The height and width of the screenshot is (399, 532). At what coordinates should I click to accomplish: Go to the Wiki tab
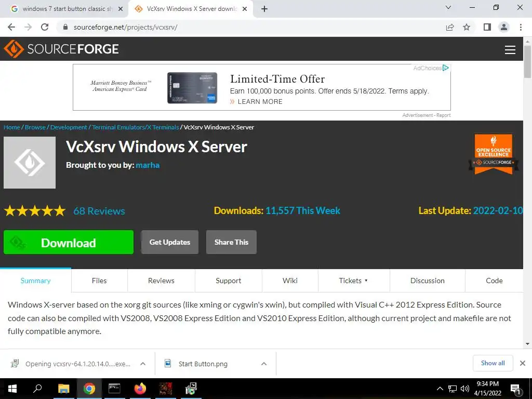pyautogui.click(x=290, y=281)
